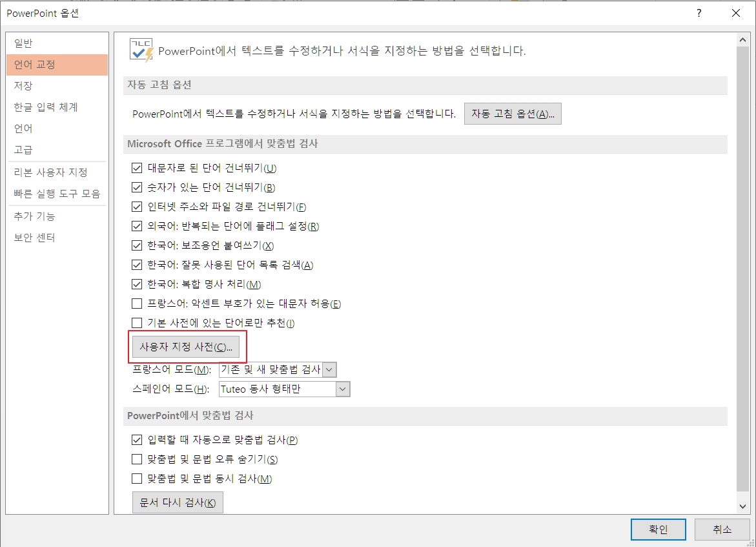
Task: Toggle 숫자가 있는 단어 건너뛰기 checkbox
Action: pyautogui.click(x=137, y=187)
